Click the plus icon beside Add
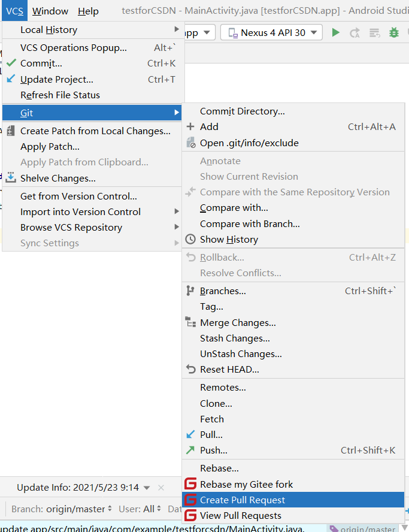 pyautogui.click(x=190, y=126)
